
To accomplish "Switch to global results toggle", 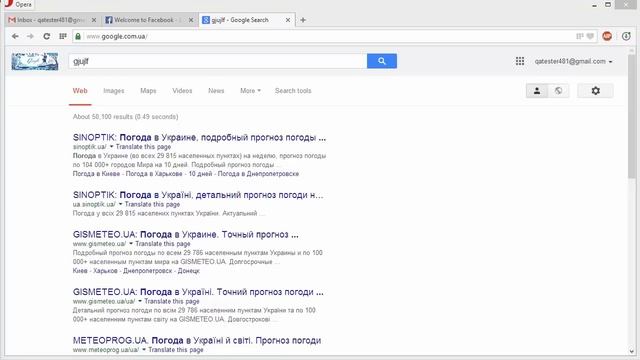I will (558, 91).
